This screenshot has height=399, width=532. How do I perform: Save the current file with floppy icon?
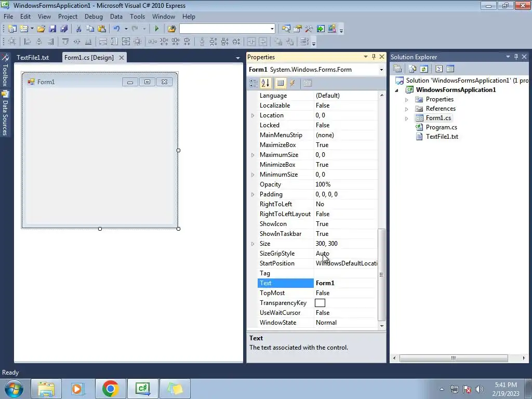(x=52, y=29)
